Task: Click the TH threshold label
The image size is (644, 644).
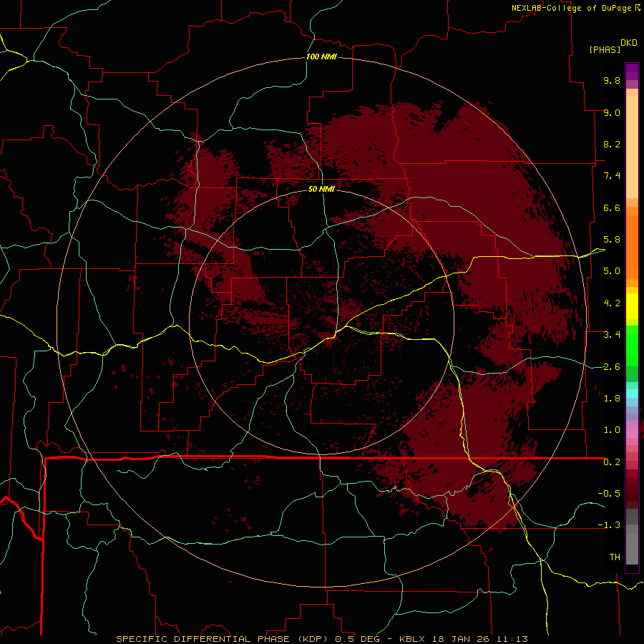Action: 615,557
